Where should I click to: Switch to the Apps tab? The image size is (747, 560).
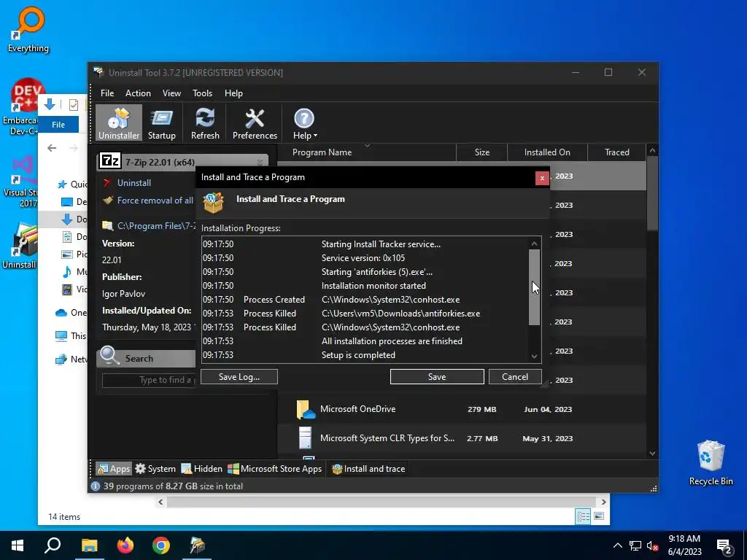tap(113, 469)
